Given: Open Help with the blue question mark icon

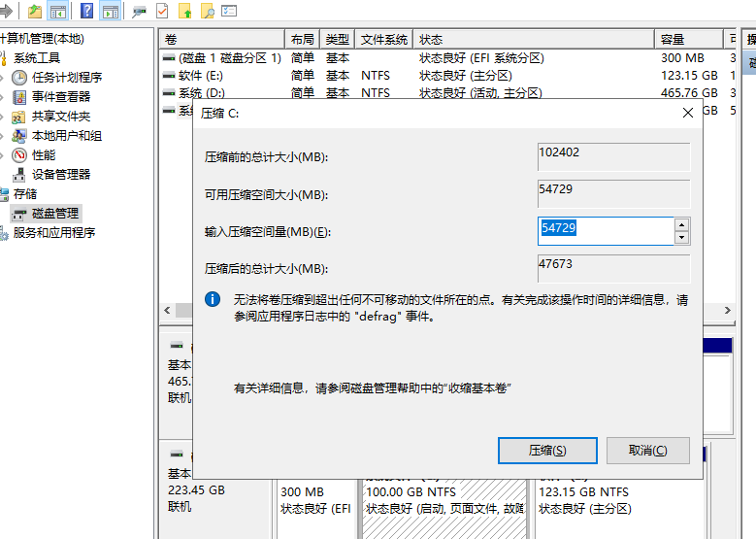Looking at the screenshot, I should pos(87,12).
